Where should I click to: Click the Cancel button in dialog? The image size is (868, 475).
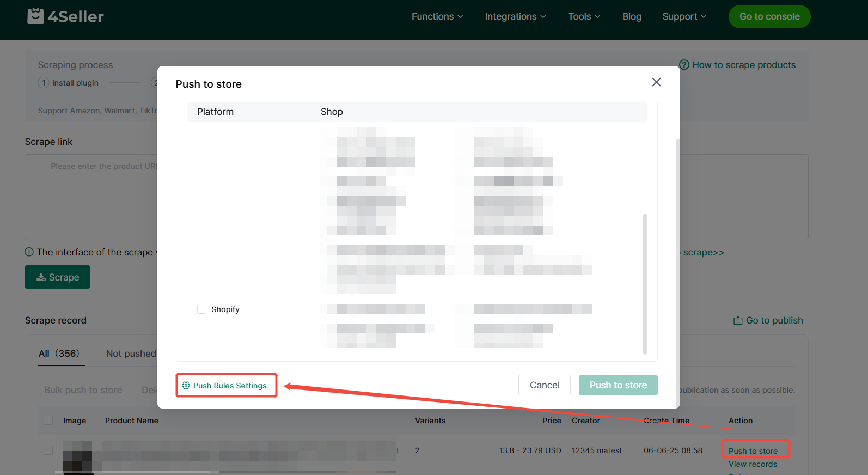tap(544, 385)
